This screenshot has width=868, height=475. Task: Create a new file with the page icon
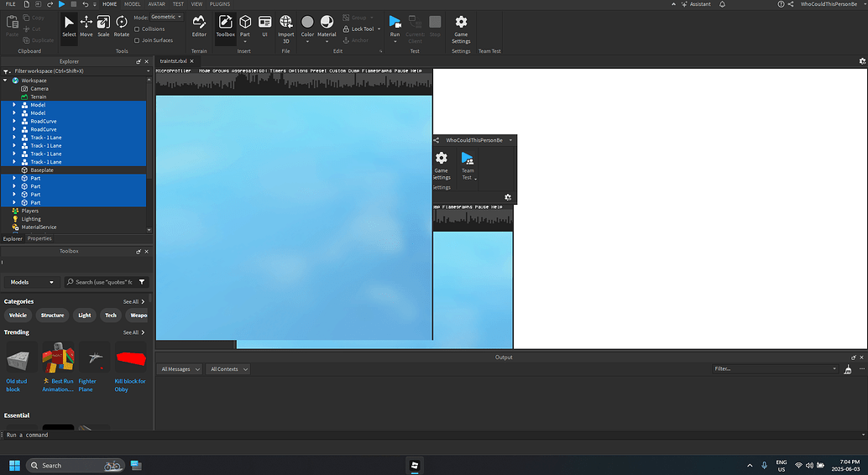(26, 4)
